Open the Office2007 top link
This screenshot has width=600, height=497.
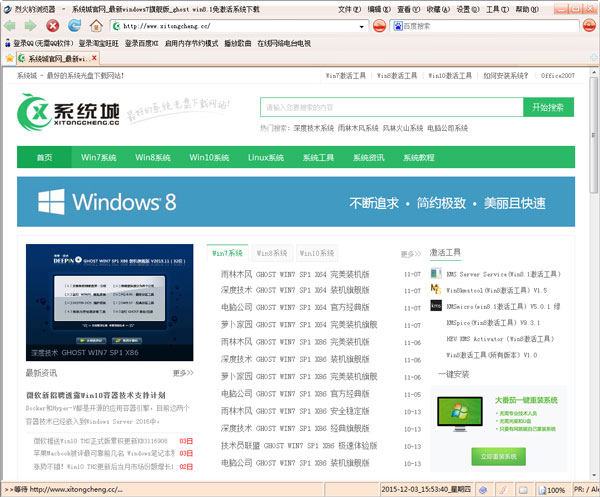[x=558, y=76]
